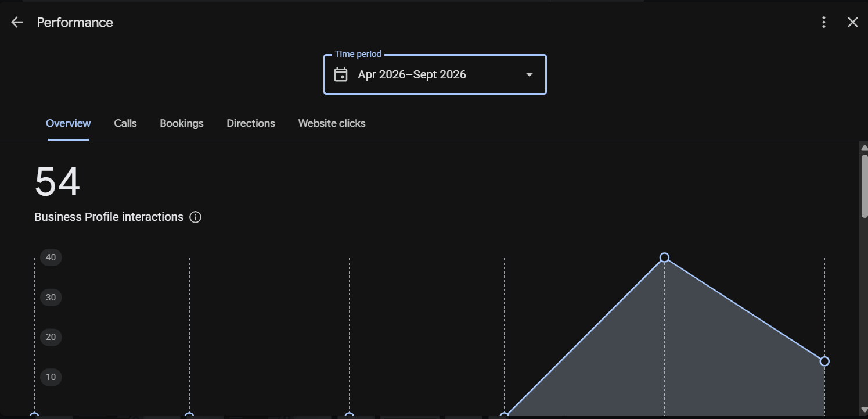This screenshot has width=868, height=419.
Task: Close the Performance panel
Action: click(x=853, y=22)
